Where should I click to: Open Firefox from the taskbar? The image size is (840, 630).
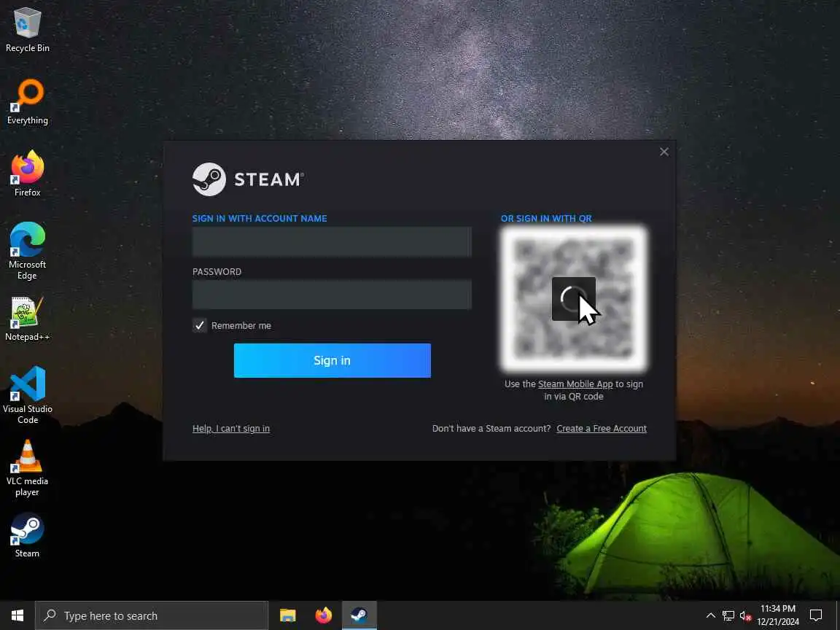coord(324,615)
